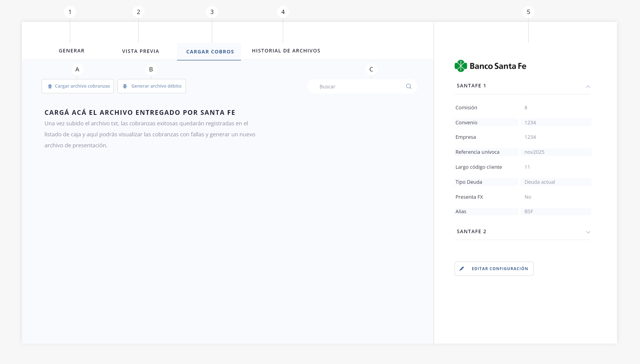640x364 pixels.
Task: Select the Cargar Cobros tab
Action: point(210,52)
